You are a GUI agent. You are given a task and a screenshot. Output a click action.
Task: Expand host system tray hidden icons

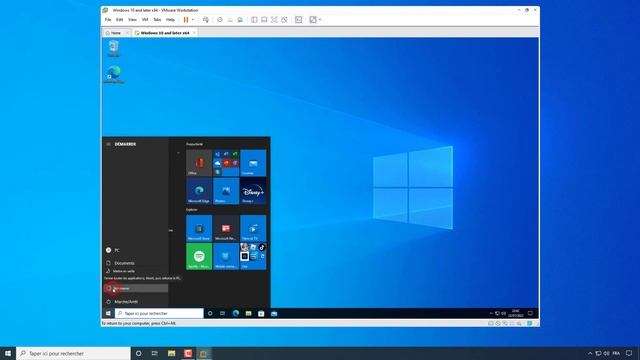590,353
